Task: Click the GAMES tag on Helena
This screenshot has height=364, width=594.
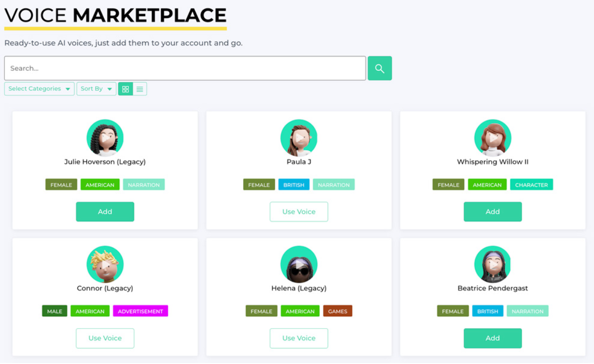Action: [x=337, y=311]
